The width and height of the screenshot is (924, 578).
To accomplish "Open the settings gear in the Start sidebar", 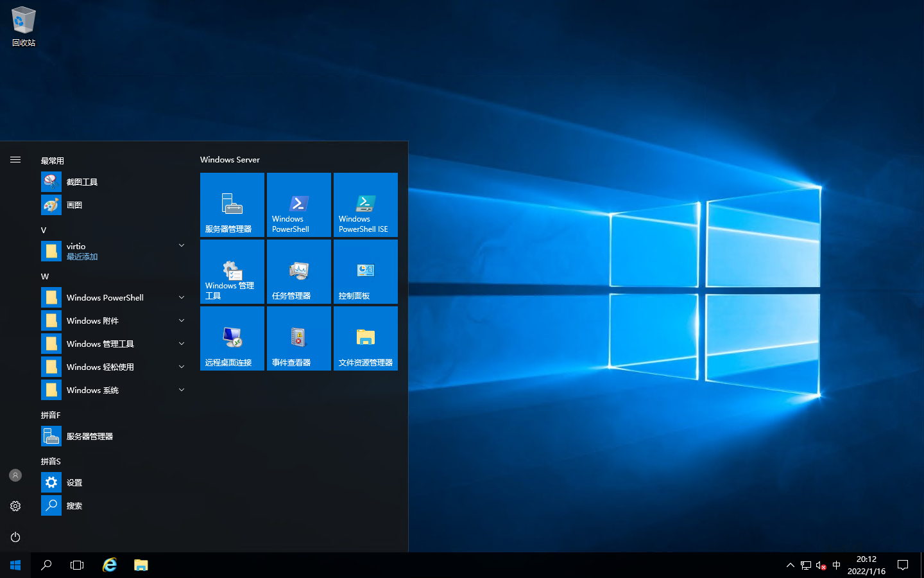I will 15,506.
